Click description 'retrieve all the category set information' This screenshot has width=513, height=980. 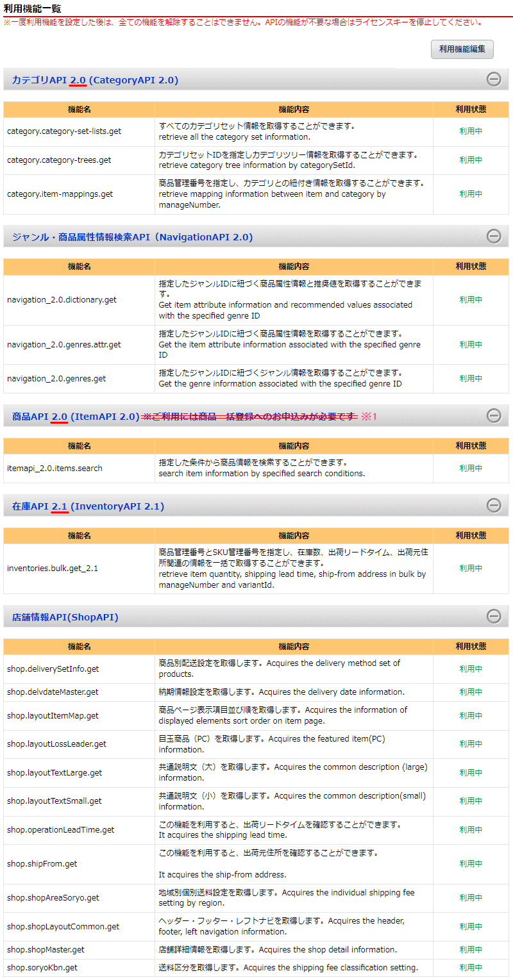pos(235,137)
